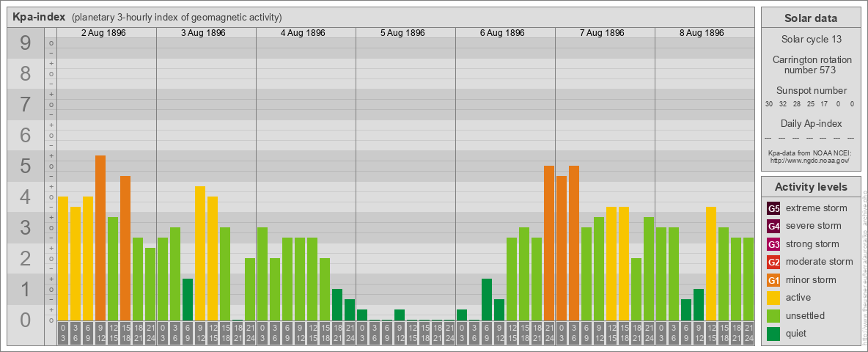The image size is (868, 352).
Task: Click the yellow 0-3 bar on 2 Aug 1896
Action: [x=63, y=258]
